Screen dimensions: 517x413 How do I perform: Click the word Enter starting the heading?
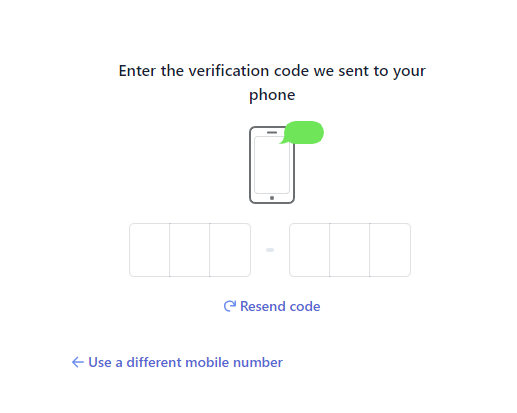tap(137, 71)
